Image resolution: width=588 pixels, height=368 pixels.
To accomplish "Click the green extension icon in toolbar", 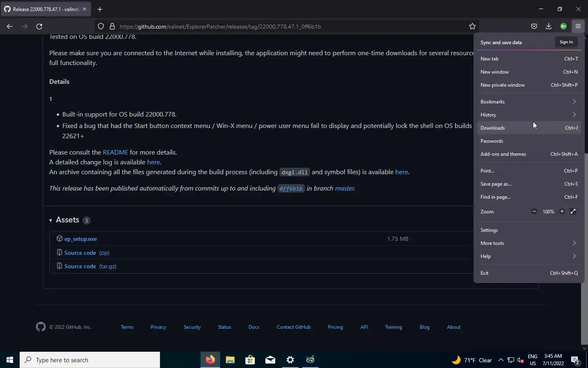I will pos(563,27).
